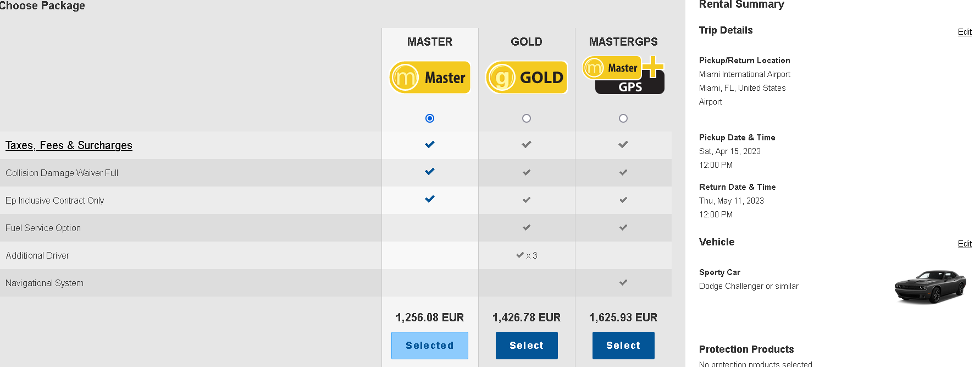980x367 pixels.
Task: Click the GOLD package logo
Action: pyautogui.click(x=527, y=78)
